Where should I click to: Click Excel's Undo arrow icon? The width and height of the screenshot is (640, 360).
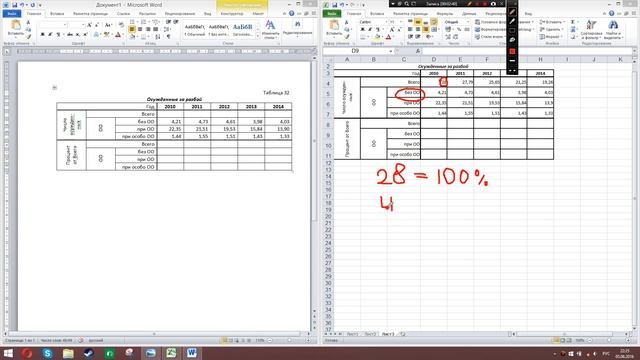pyautogui.click(x=342, y=5)
